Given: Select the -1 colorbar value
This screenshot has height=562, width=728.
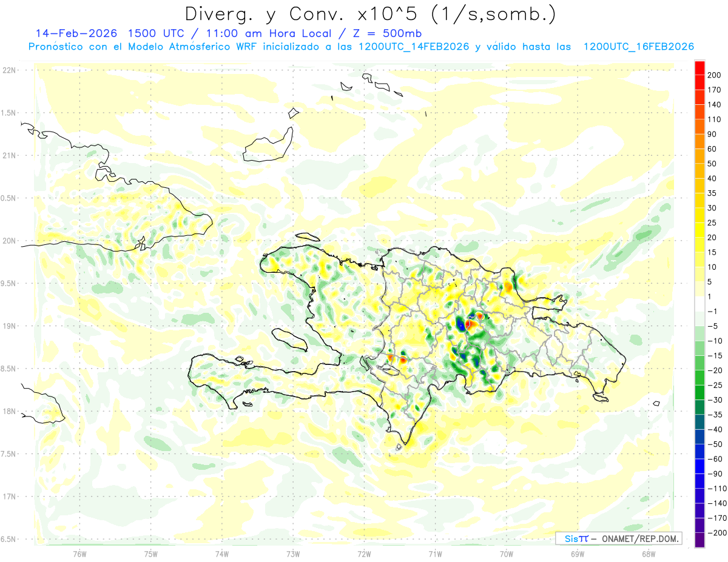Looking at the screenshot, I should pos(712,311).
